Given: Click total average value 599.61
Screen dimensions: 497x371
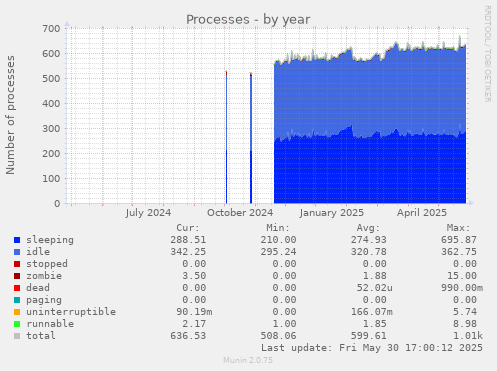Looking at the screenshot, I should [x=368, y=336].
